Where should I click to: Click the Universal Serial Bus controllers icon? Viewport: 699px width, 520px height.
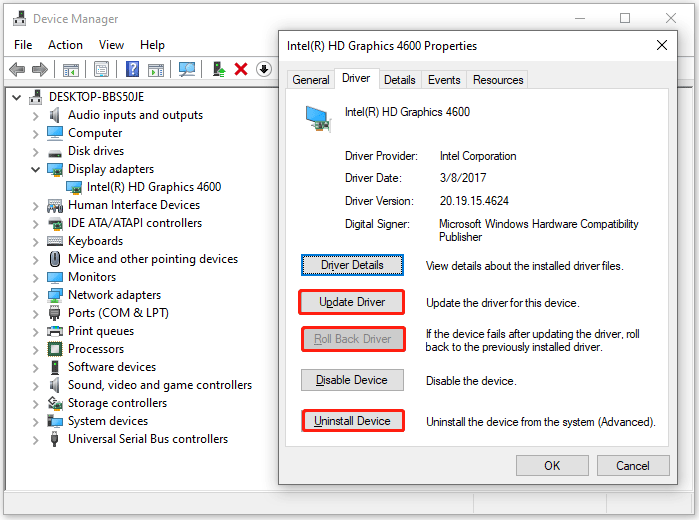[x=54, y=439]
